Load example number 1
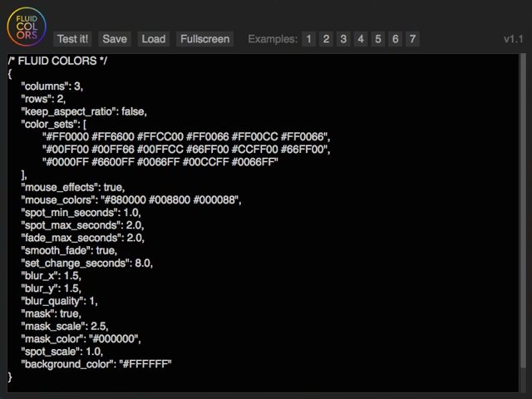The image size is (532, 399). pyautogui.click(x=308, y=39)
